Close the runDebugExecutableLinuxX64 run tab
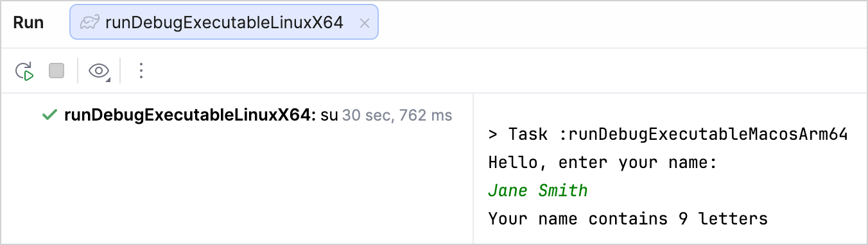The height and width of the screenshot is (245, 868). (364, 23)
